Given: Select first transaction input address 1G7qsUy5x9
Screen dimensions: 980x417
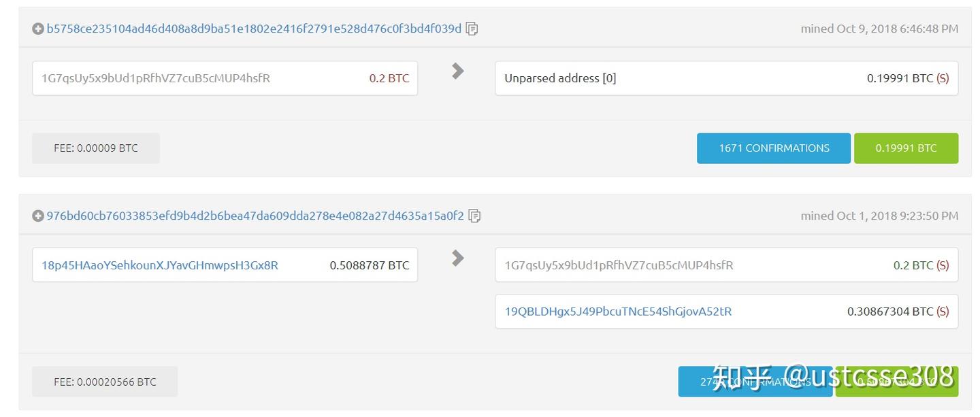Looking at the screenshot, I should point(156,78).
